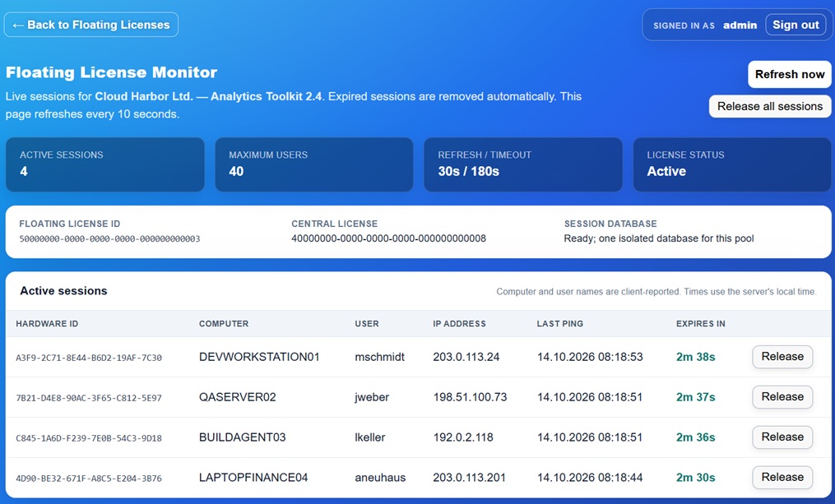Click the 2m 37s expiry value
Viewport: 835px width, 504px height.
click(695, 397)
